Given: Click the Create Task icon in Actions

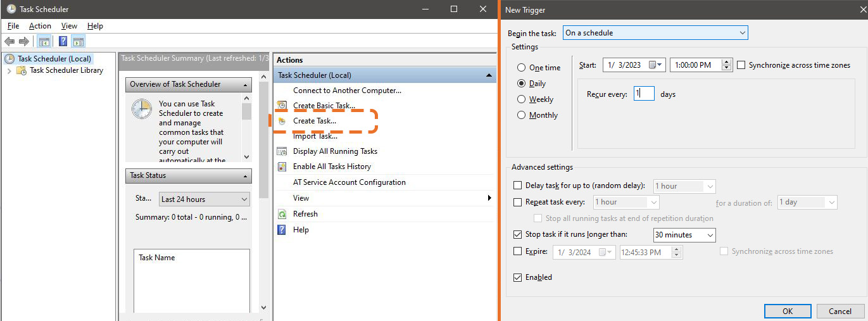Looking at the screenshot, I should [x=282, y=121].
